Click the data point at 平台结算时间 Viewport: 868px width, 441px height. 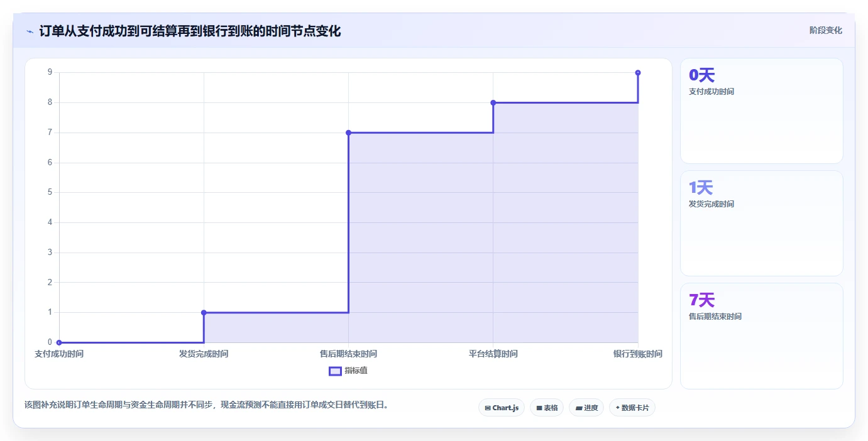(493, 102)
